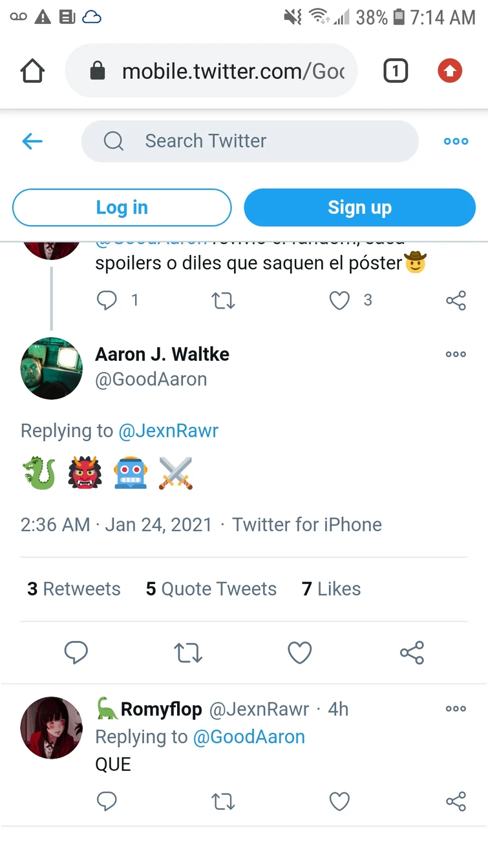Image resolution: width=488 pixels, height=868 pixels.
Task: Like Romyflop's QUE reply
Action: (x=339, y=802)
